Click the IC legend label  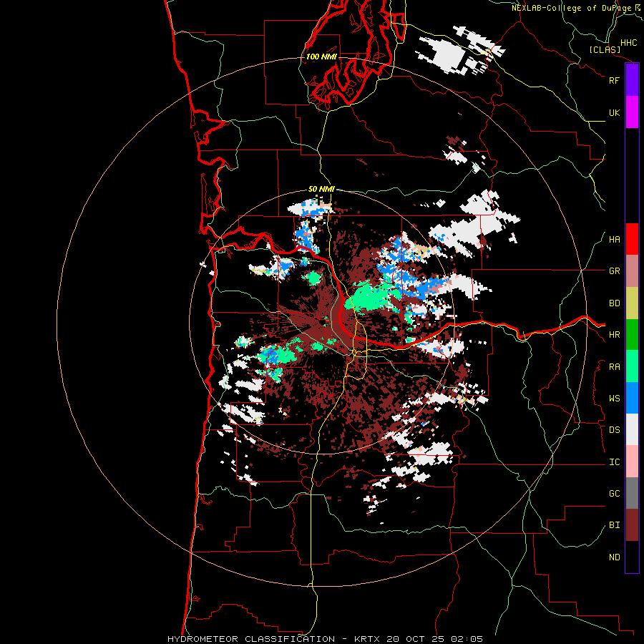pos(615,462)
